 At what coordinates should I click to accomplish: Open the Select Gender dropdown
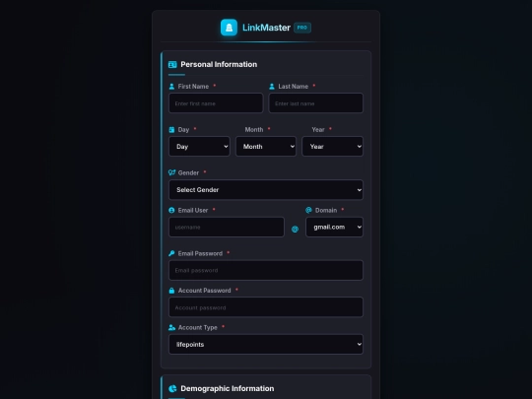[x=266, y=190]
